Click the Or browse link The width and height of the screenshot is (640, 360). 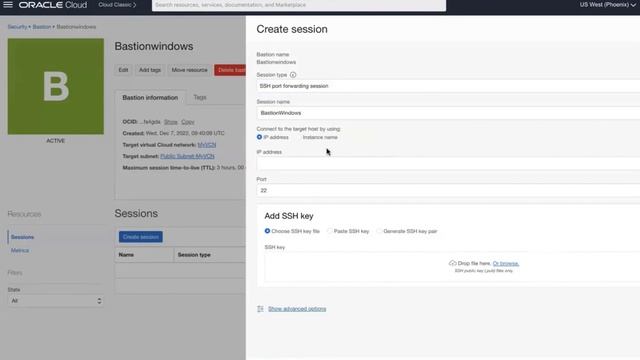pyautogui.click(x=506, y=263)
